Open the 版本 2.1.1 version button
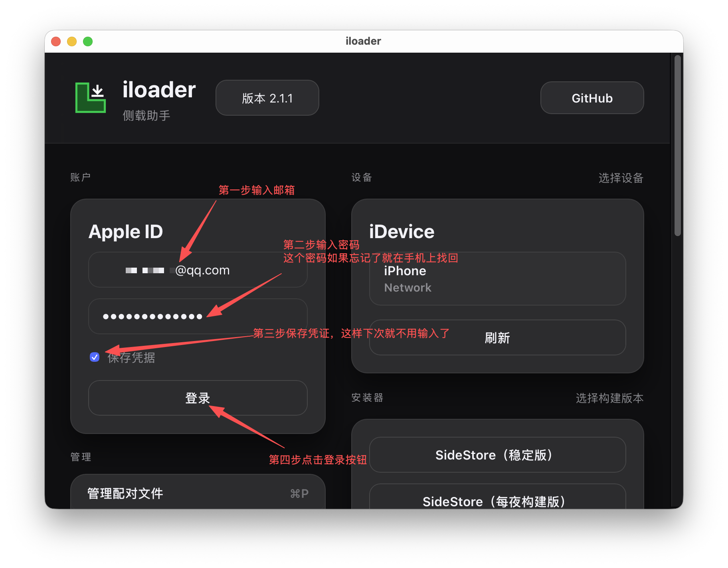The height and width of the screenshot is (568, 728). coord(267,98)
